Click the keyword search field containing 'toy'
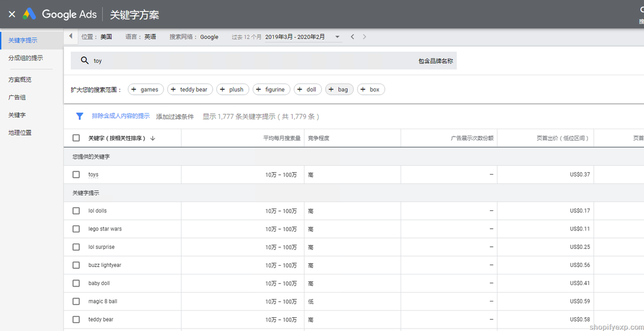The image size is (644, 331). pyautogui.click(x=252, y=61)
